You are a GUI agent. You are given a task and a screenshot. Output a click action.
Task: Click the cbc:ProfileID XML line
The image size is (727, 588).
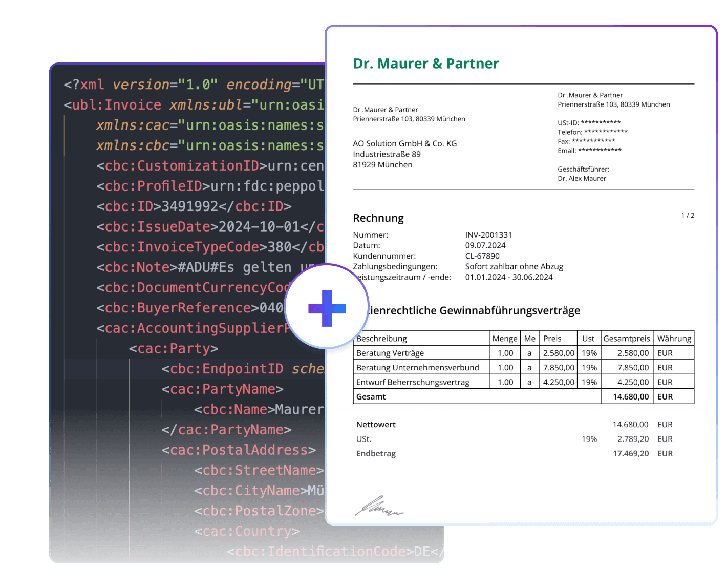point(210,186)
